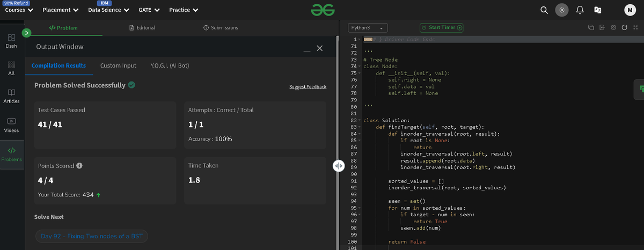The image size is (644, 250).
Task: Open the user profile avatar M
Action: point(630,10)
